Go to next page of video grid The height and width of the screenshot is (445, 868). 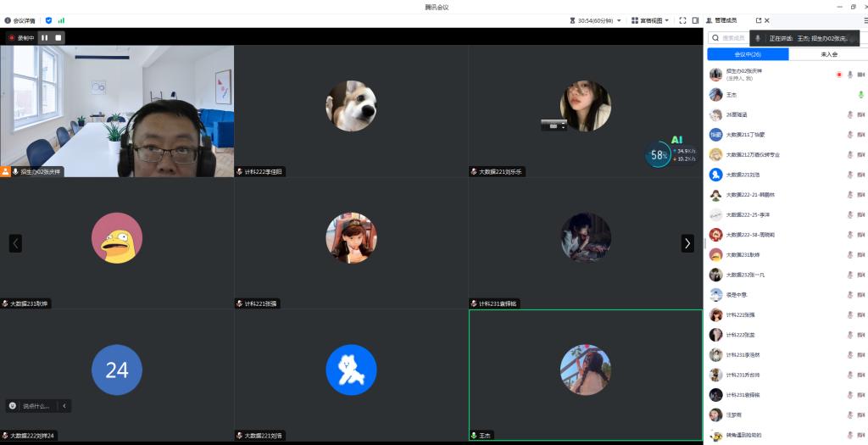click(687, 243)
